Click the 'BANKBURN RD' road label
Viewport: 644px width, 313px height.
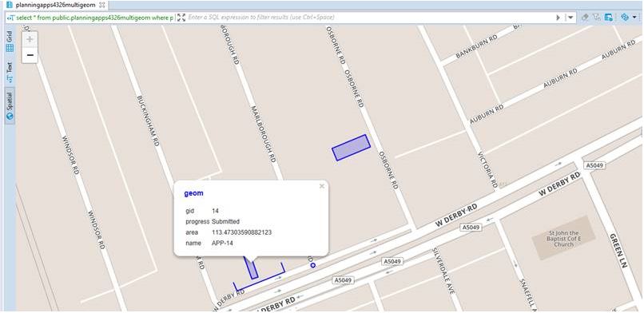[x=477, y=47]
